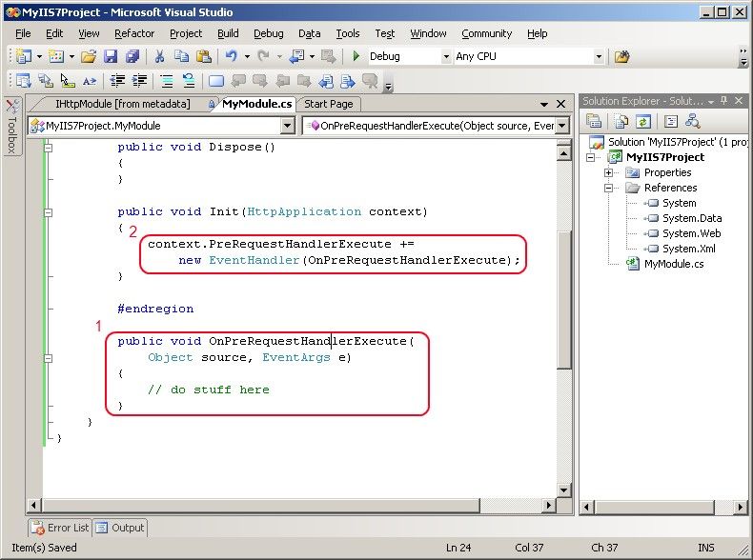Click the Refresh icon in Solution Explorer
Screen dimensions: 753x560
pos(643,121)
